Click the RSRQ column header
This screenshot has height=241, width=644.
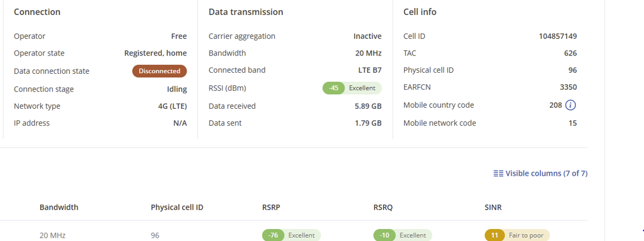pyautogui.click(x=383, y=207)
